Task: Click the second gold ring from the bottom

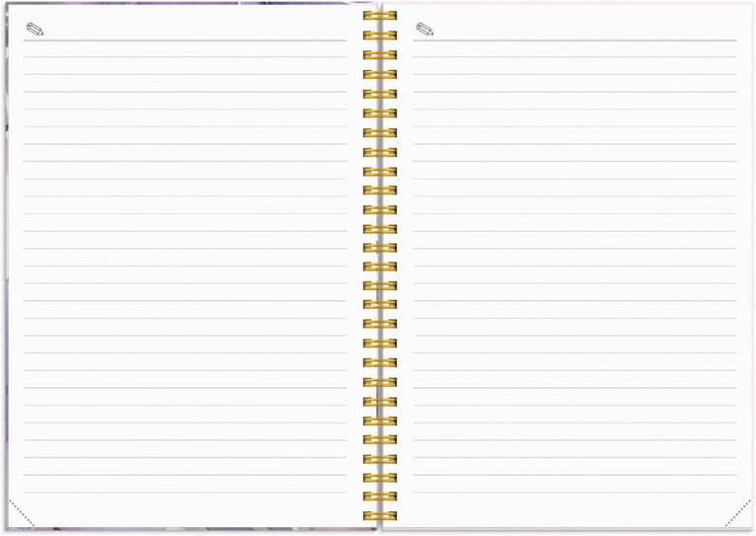Action: pyautogui.click(x=379, y=497)
